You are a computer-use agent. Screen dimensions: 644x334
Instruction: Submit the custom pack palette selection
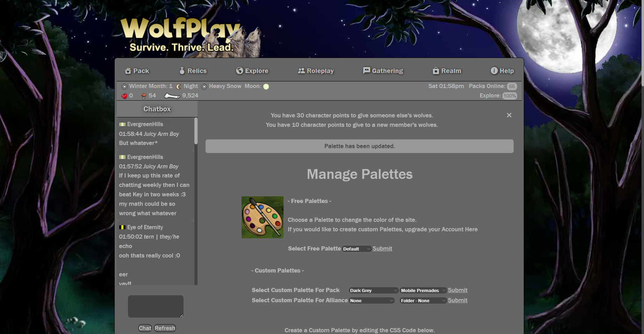pyautogui.click(x=457, y=290)
